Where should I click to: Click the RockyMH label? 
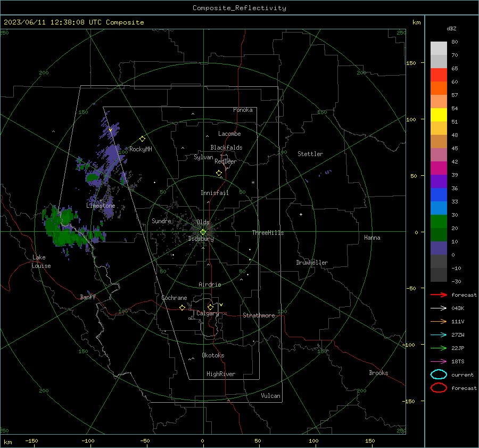[x=141, y=149]
